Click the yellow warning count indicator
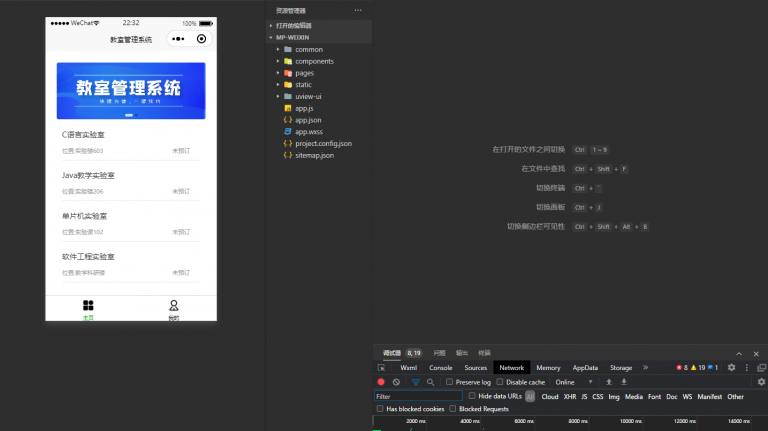 (x=698, y=367)
